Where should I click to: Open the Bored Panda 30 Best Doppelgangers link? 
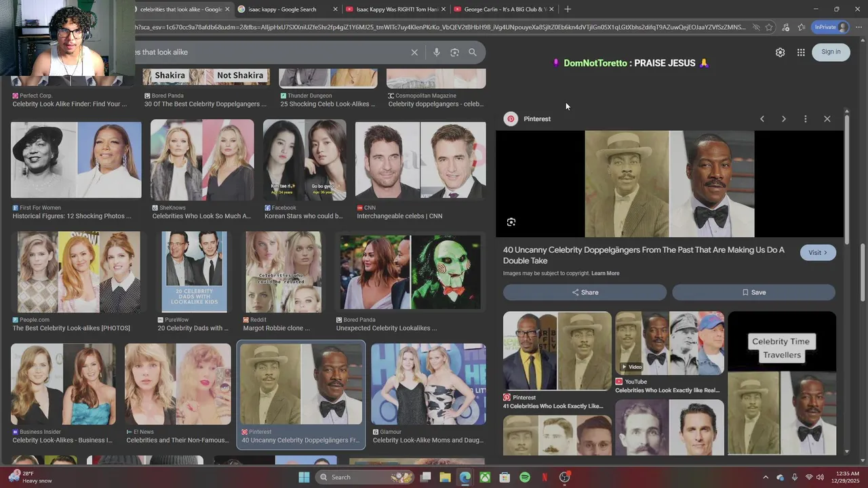[205, 104]
